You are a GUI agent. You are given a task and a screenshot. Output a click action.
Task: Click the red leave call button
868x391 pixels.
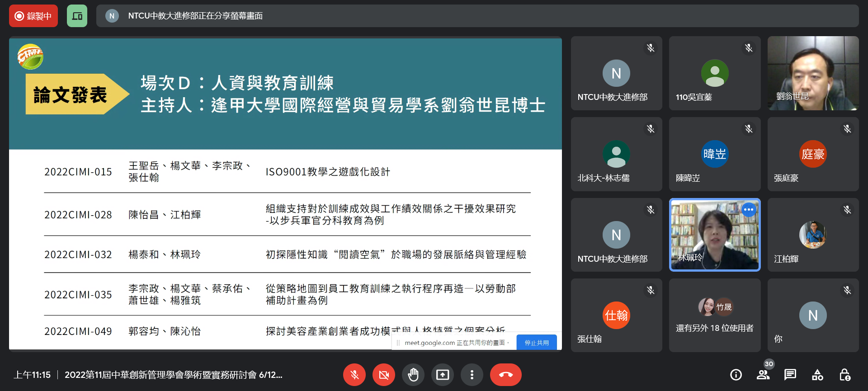click(x=505, y=375)
